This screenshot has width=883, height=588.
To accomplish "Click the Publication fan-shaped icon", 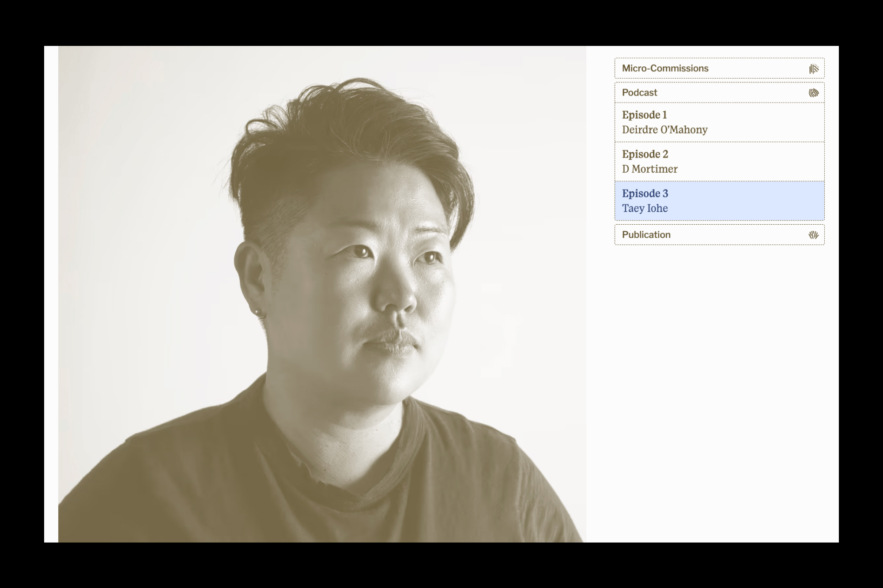I will pos(813,235).
